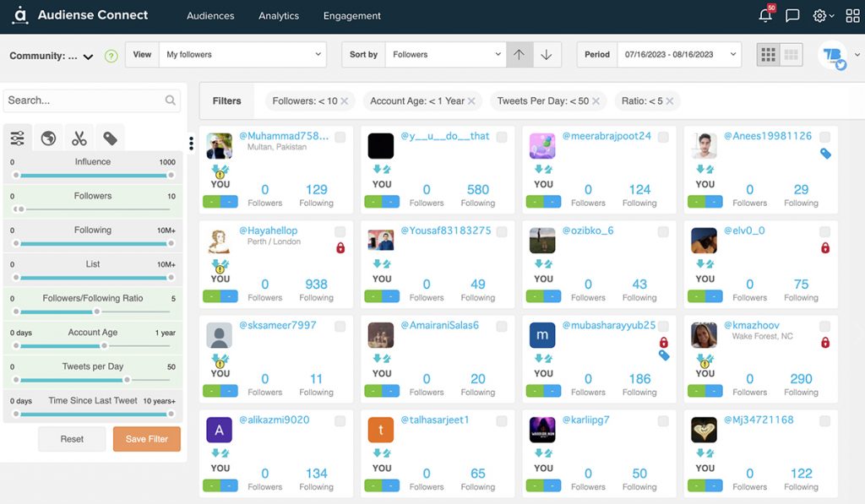Open the Sort by Followers dropdown

click(445, 54)
